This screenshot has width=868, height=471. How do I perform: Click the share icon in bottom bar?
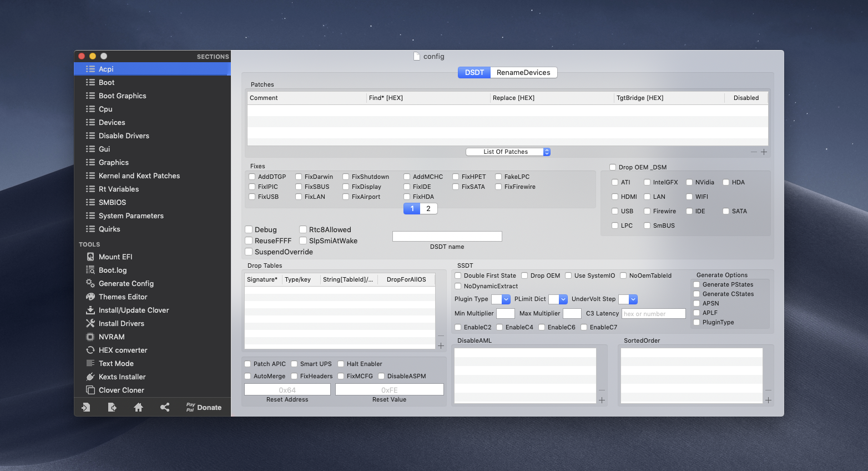coord(165,407)
